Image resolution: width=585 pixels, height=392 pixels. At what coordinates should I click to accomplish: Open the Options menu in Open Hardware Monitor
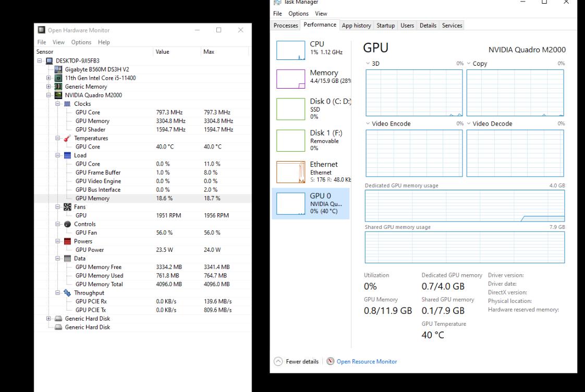81,42
